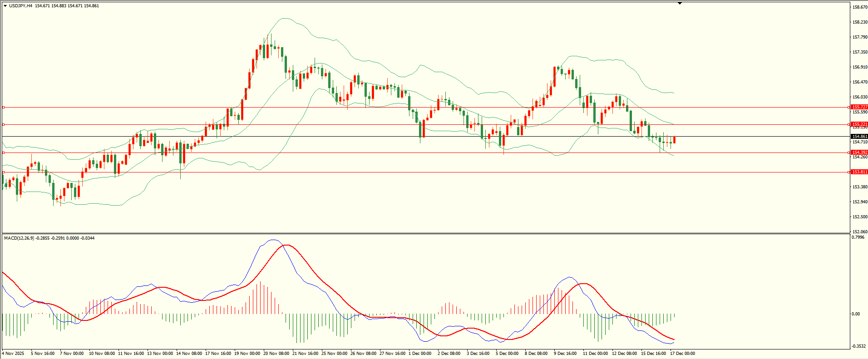Select left anchor square of 155.727 line
Image resolution: width=868 pixels, height=359 pixels.
3,108
